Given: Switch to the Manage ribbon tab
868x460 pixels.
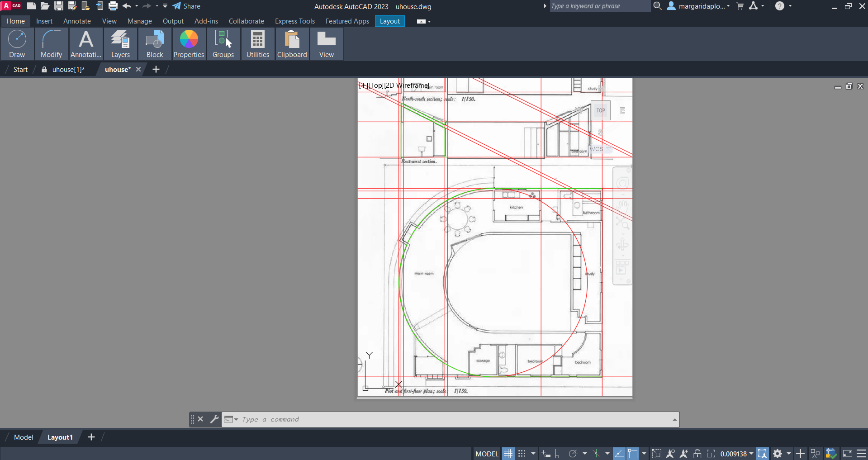Looking at the screenshot, I should pyautogui.click(x=140, y=21).
